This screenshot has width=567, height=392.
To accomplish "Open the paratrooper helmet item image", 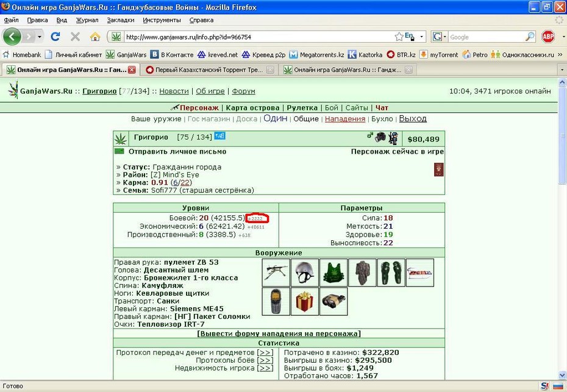I will (305, 273).
